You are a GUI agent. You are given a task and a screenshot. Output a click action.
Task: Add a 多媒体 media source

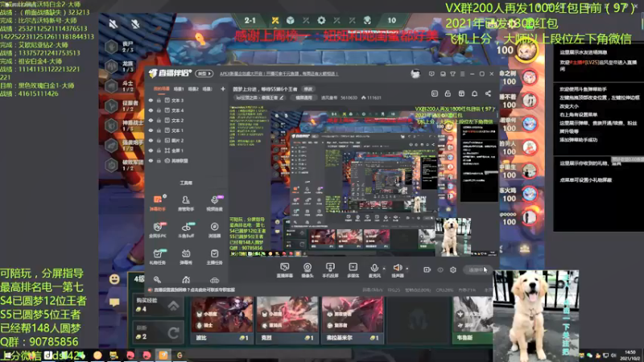[353, 270]
